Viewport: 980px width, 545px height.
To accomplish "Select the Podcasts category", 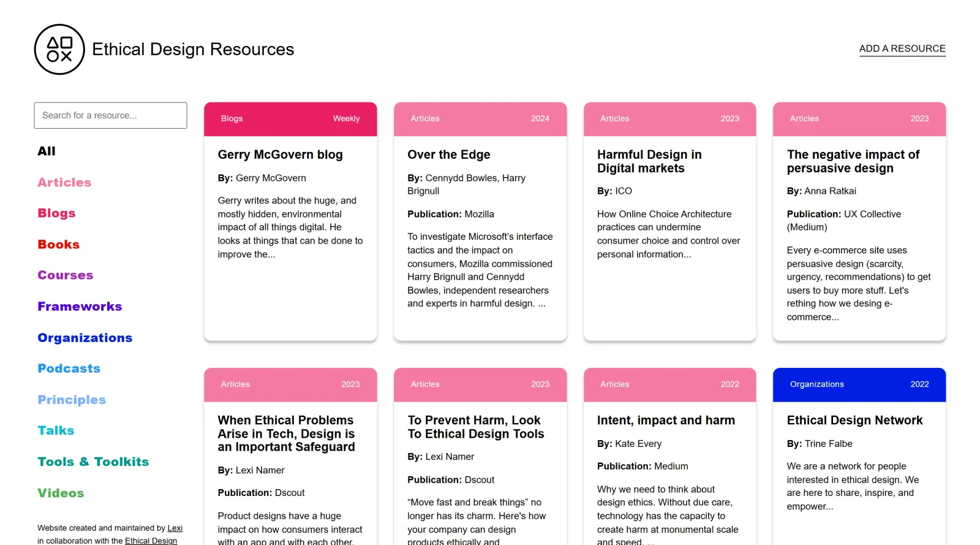I will [x=69, y=368].
